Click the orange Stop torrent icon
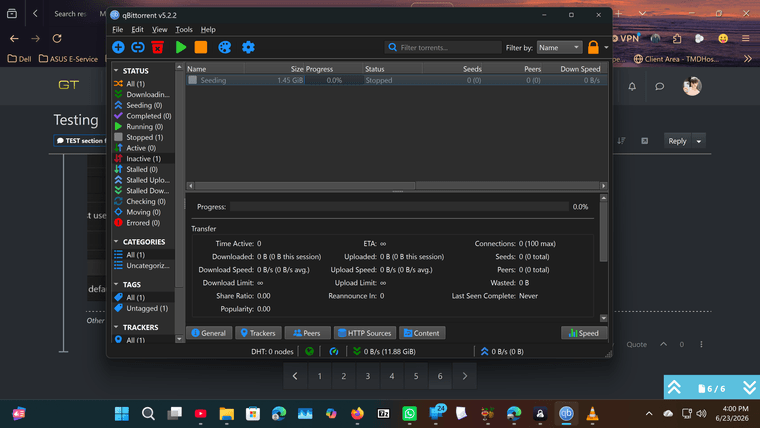Viewport: 760px width, 428px height. pos(201,47)
